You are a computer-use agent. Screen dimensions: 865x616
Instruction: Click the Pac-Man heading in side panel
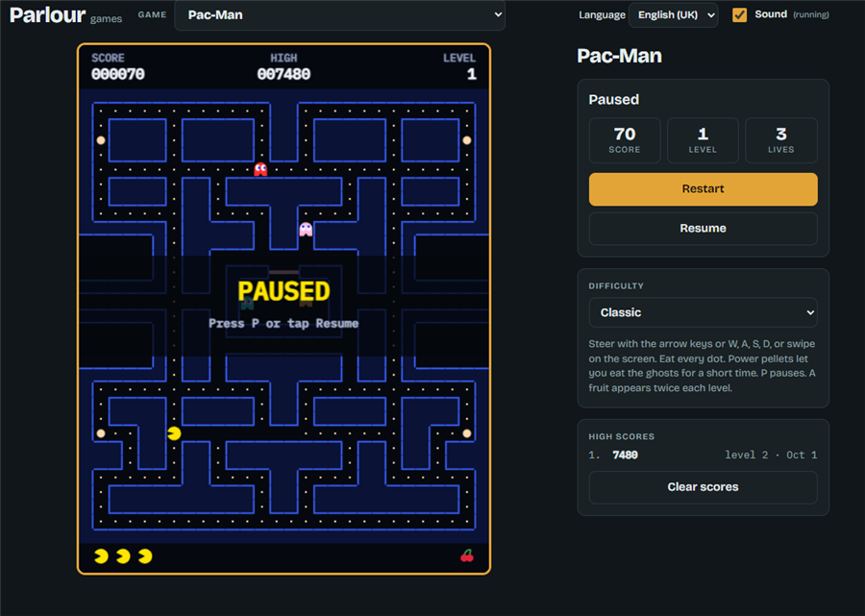pyautogui.click(x=619, y=56)
